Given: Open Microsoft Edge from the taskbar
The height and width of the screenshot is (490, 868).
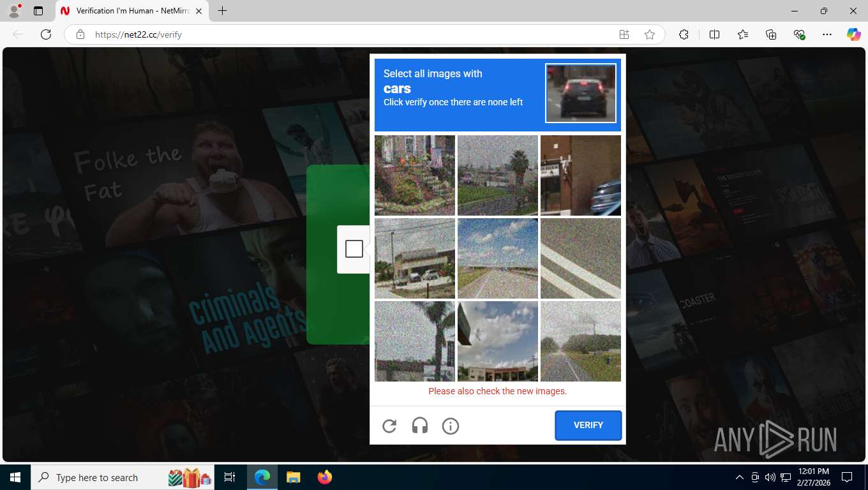Looking at the screenshot, I should [x=262, y=477].
